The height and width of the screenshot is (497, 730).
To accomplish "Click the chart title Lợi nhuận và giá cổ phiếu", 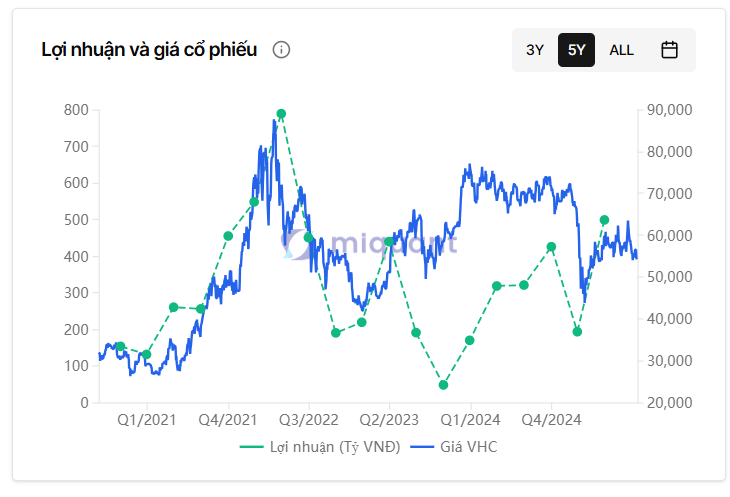I will pos(149,50).
